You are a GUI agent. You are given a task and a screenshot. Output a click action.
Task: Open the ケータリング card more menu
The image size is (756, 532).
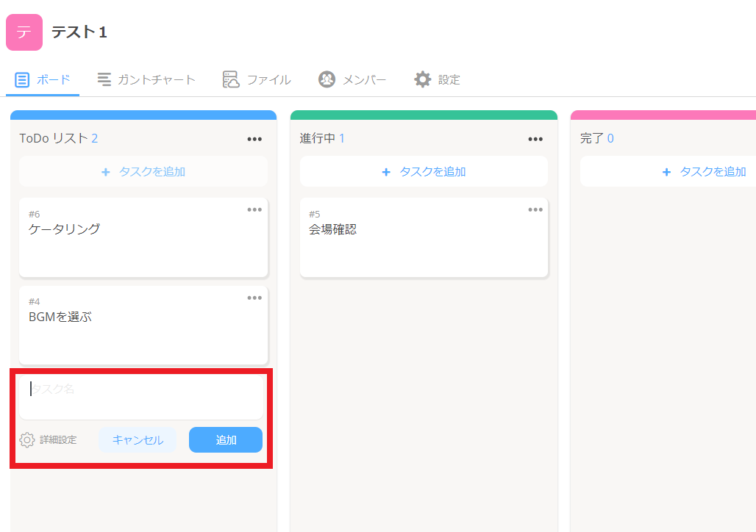[254, 209]
